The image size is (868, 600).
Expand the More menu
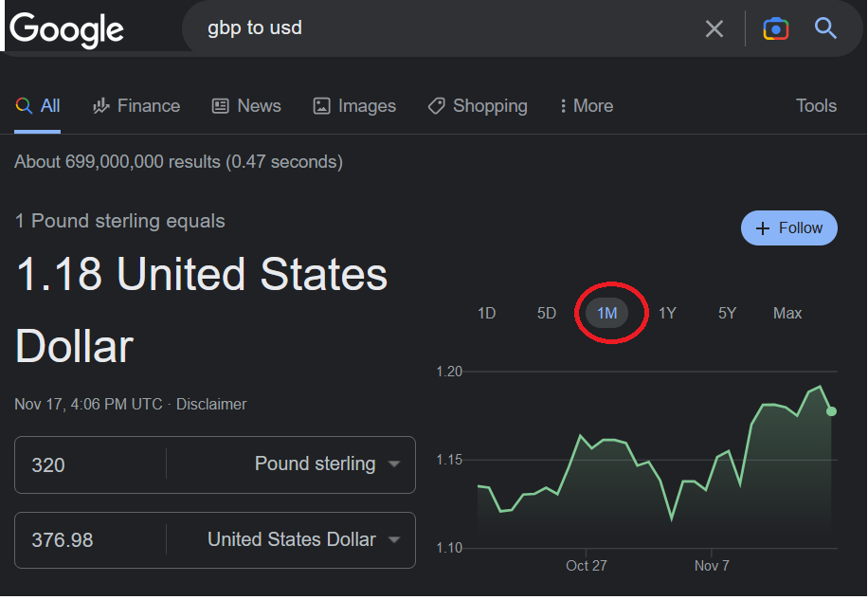pyautogui.click(x=587, y=106)
